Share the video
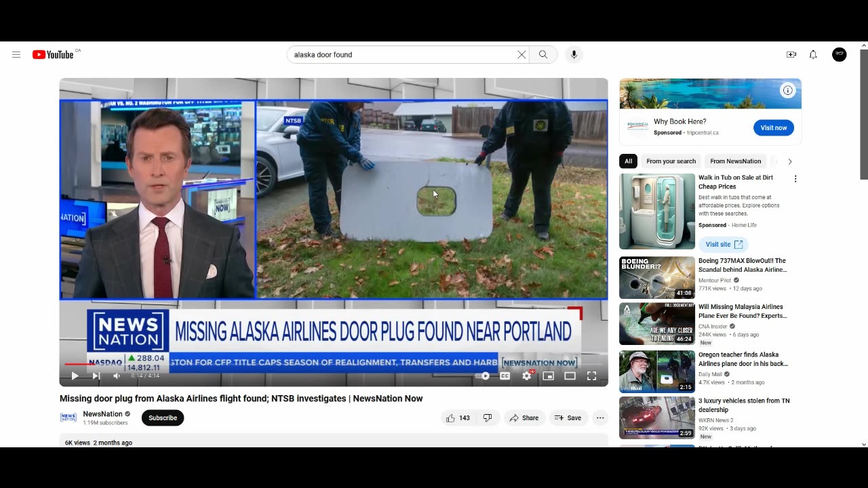 pos(524,418)
